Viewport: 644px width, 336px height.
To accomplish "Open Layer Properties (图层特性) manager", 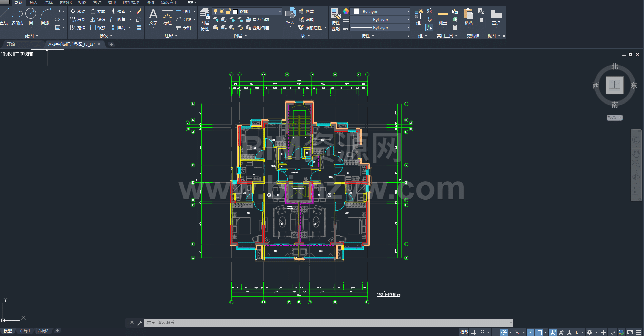I will point(204,19).
